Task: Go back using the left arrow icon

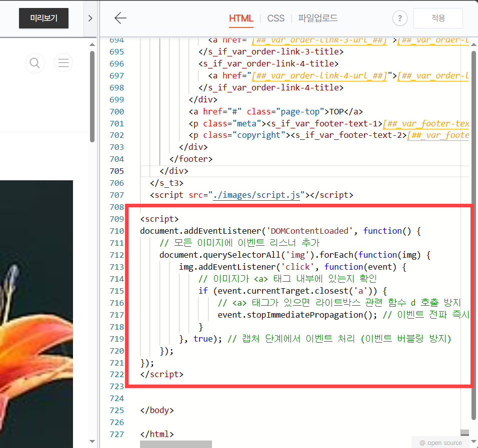Action: pos(120,18)
